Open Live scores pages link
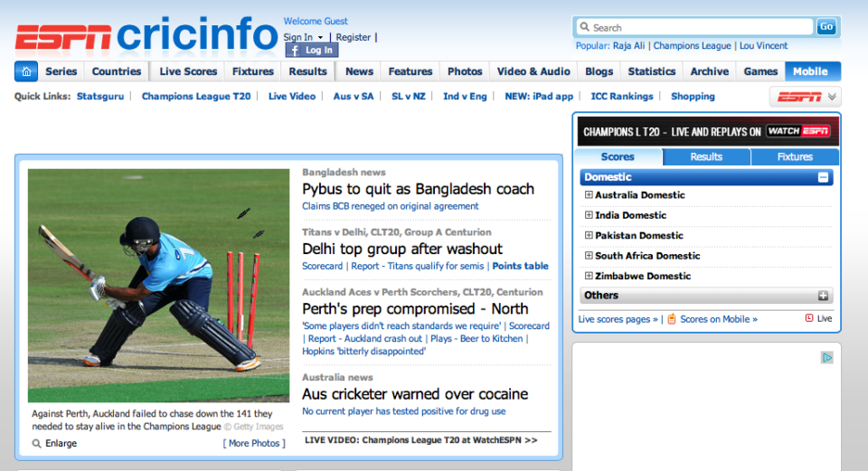The width and height of the screenshot is (868, 471). coord(618,319)
